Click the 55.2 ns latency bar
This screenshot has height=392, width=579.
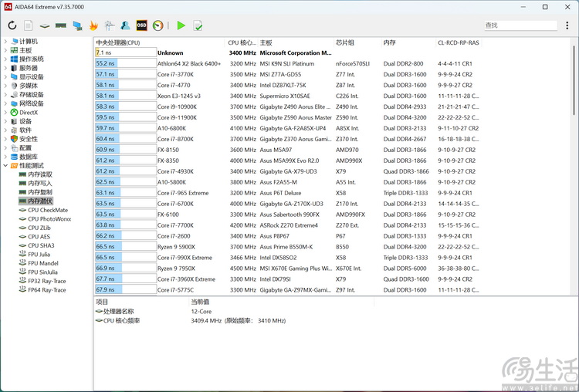tap(125, 63)
